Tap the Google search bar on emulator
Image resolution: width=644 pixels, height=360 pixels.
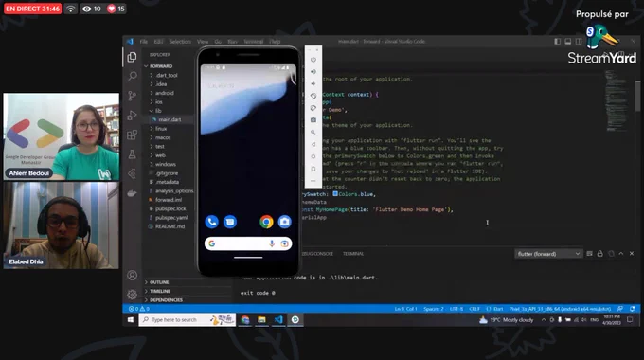click(x=248, y=243)
